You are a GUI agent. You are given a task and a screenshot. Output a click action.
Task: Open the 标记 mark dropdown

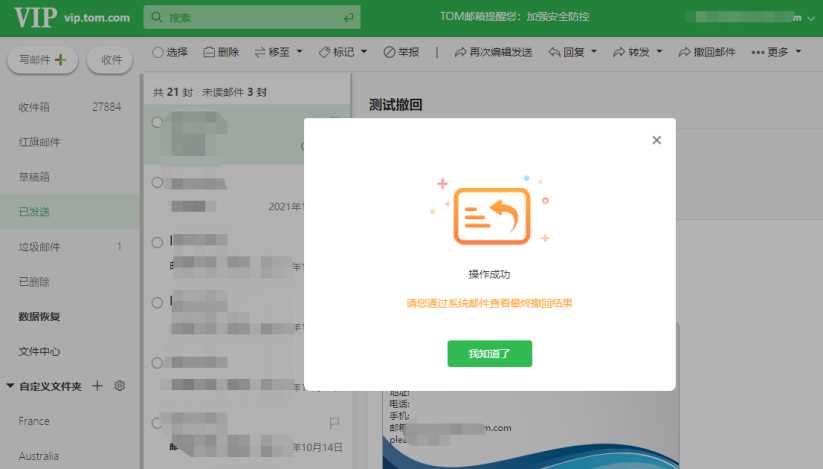[x=342, y=52]
